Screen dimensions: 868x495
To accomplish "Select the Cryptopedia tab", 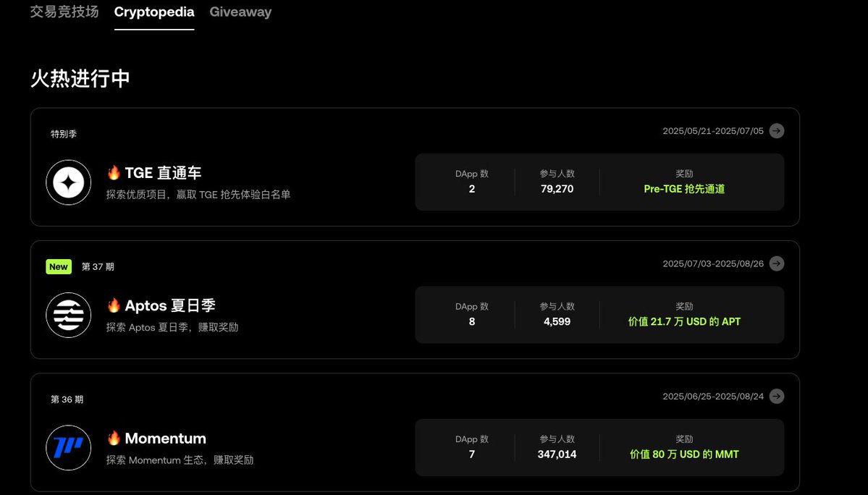I will point(154,12).
